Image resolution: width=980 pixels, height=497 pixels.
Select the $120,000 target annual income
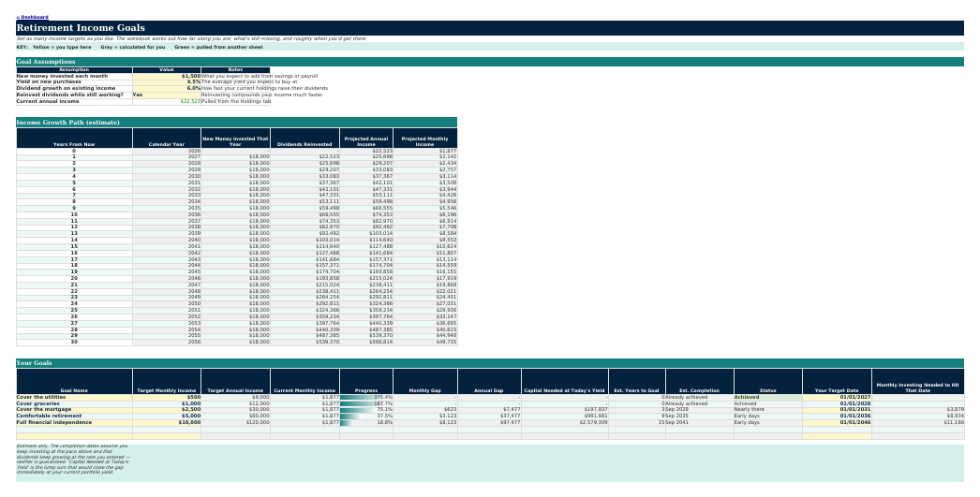click(x=235, y=423)
